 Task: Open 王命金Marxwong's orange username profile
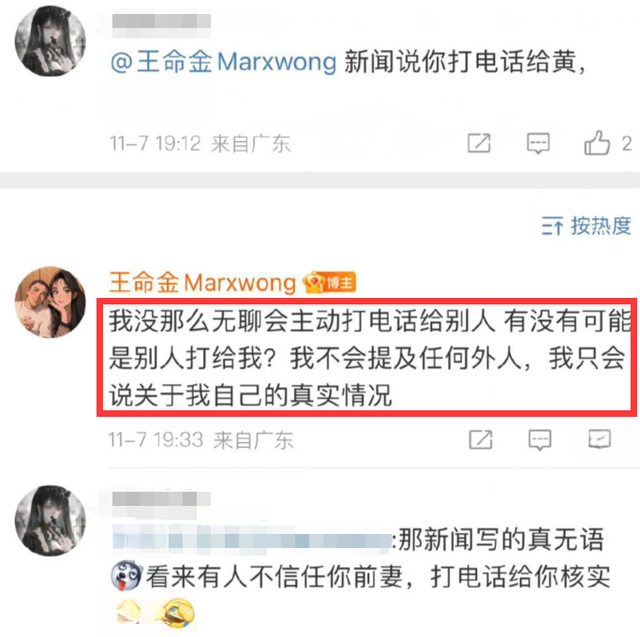[202, 282]
